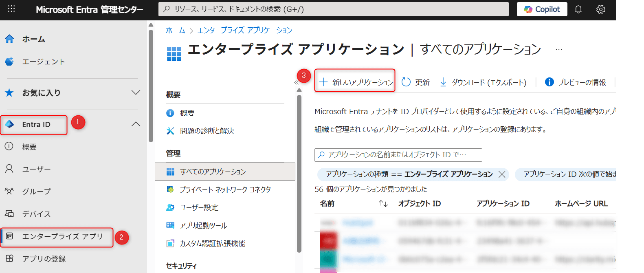Open settings gear
This screenshot has height=273, width=644.
tap(601, 9)
